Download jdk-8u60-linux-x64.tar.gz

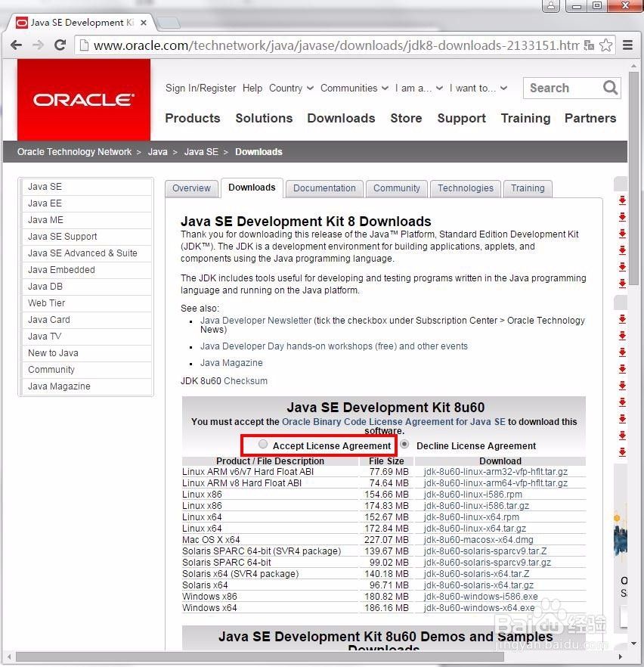[x=475, y=529]
